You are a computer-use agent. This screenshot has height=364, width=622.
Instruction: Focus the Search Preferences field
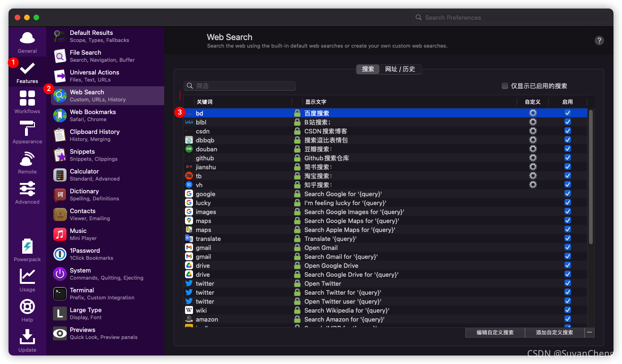pos(511,17)
